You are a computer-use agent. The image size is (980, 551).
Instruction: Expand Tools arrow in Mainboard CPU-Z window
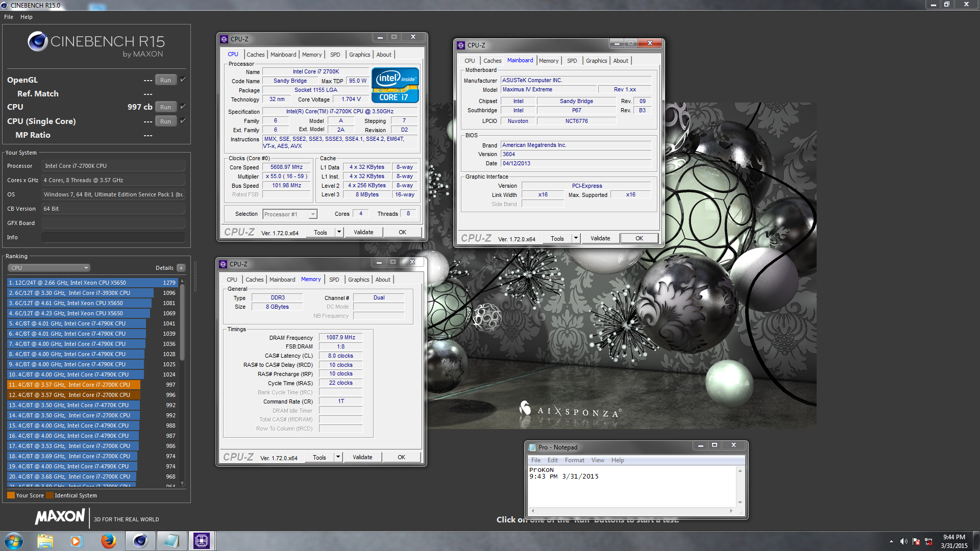point(575,238)
